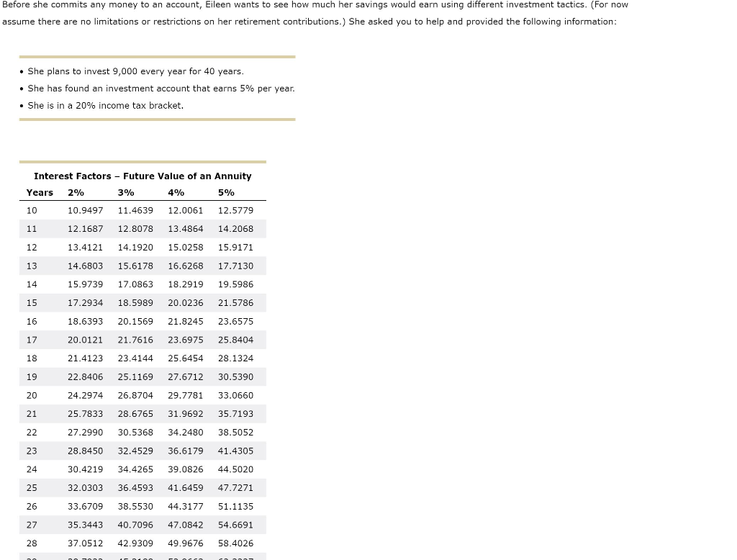Click the '2%' column header
The width and height of the screenshot is (737, 560).
[76, 193]
